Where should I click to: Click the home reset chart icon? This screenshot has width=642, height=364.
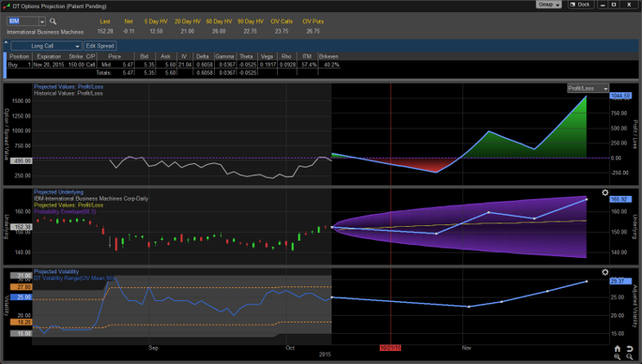tap(618, 348)
